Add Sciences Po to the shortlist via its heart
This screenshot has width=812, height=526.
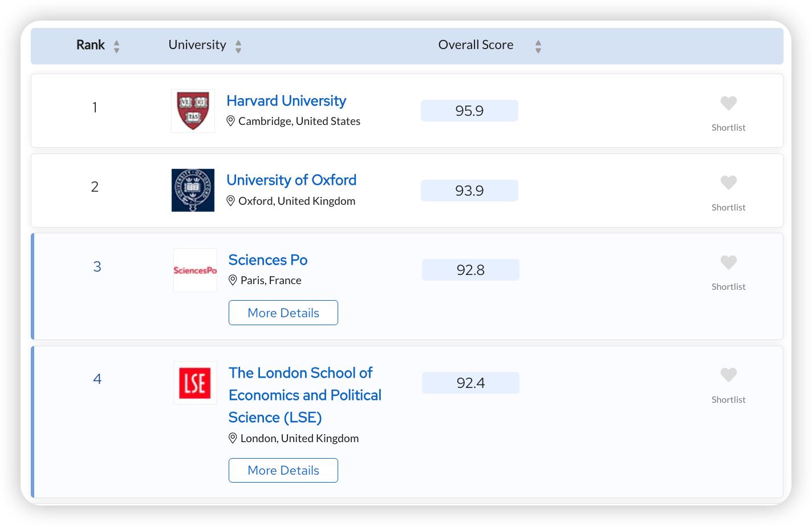click(x=728, y=262)
